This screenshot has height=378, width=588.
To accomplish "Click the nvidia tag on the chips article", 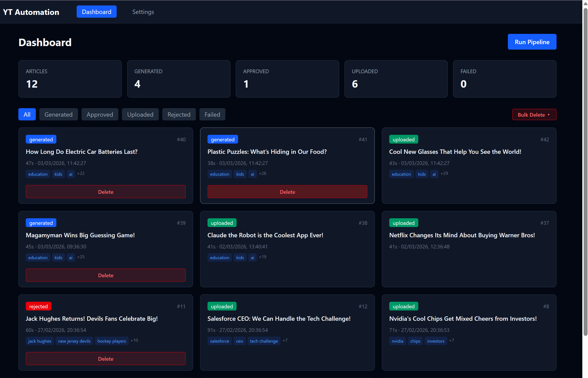I will pos(397,341).
